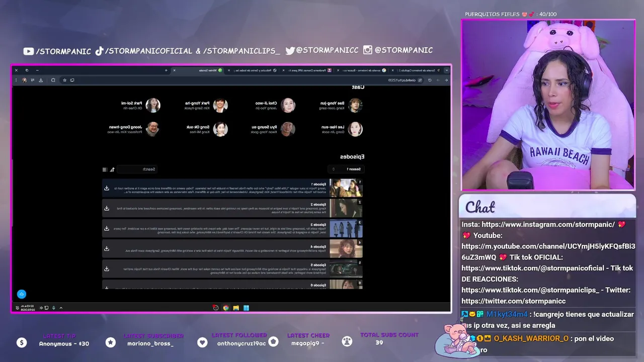
Task: Click the Chrome icon on the taskbar
Action: [226, 308]
